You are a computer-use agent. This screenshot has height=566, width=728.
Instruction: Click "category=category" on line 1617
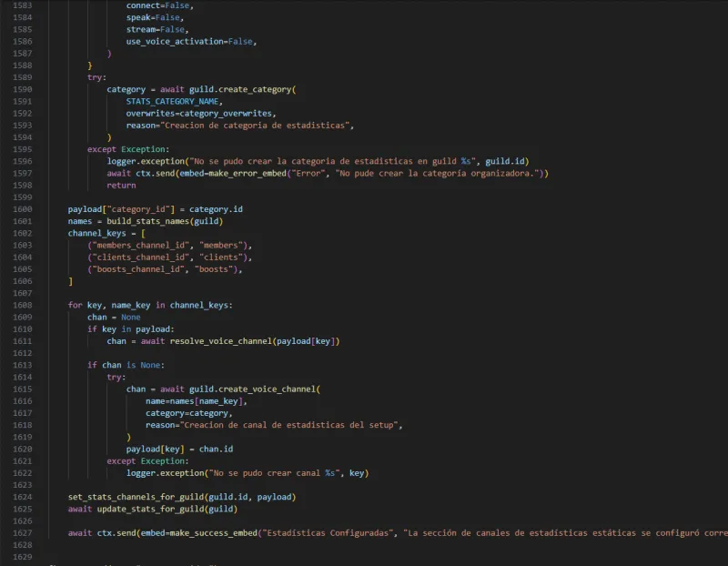coord(187,413)
